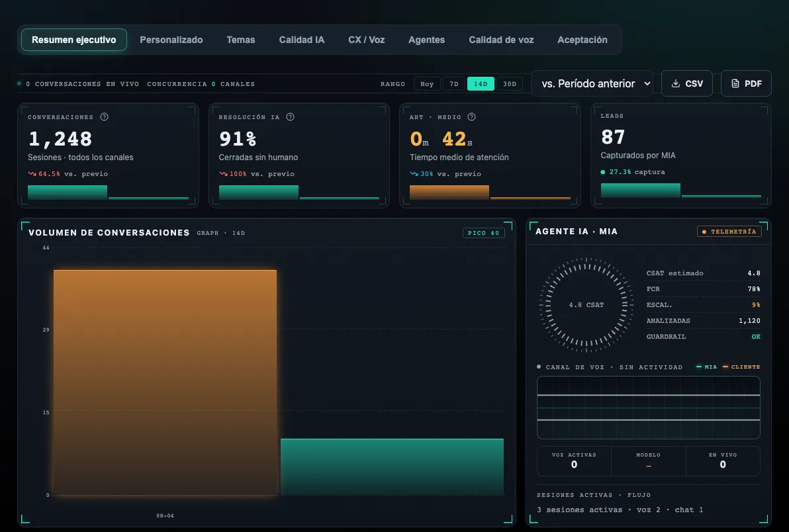This screenshot has height=532, width=789.
Task: Click the ESCAL. 9% row
Action: click(704, 305)
